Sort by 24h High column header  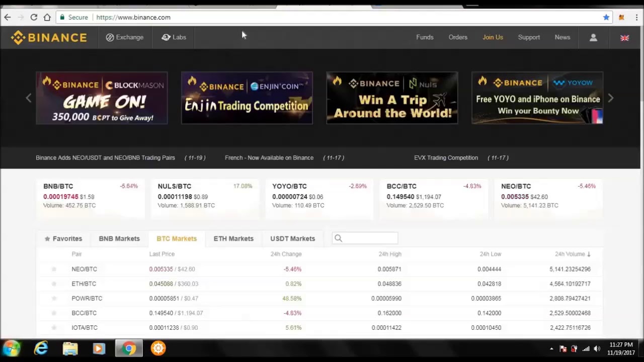(x=390, y=254)
